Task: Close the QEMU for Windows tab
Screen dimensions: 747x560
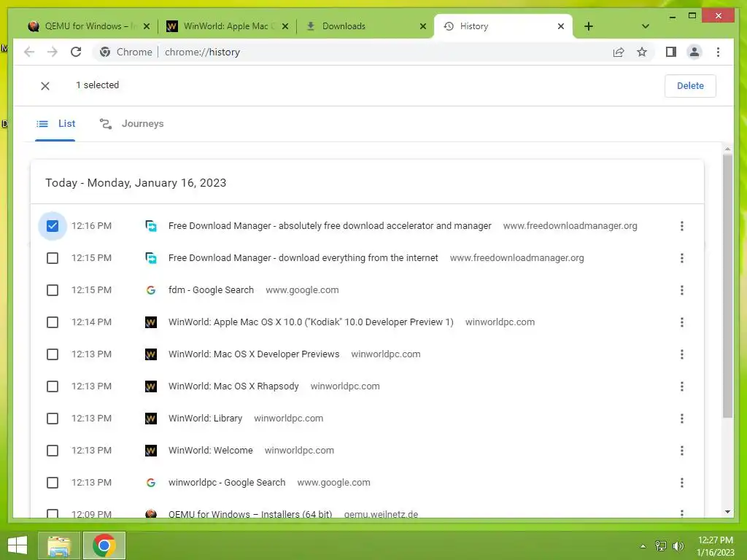Action: (x=147, y=26)
